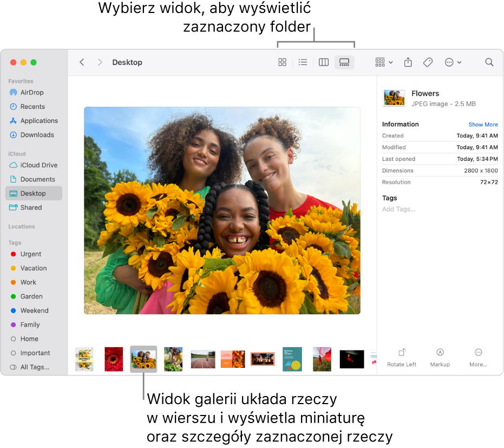Click the Share toolbar icon

click(x=408, y=62)
